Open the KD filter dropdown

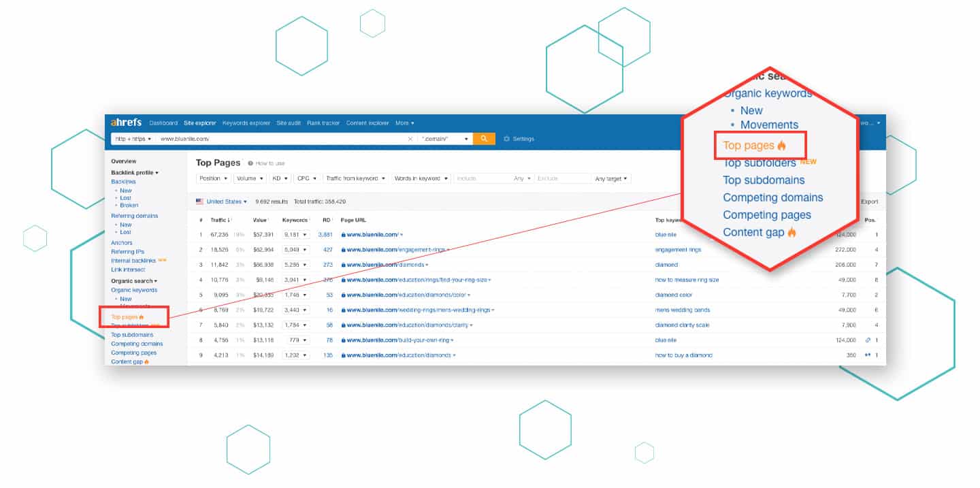[280, 178]
